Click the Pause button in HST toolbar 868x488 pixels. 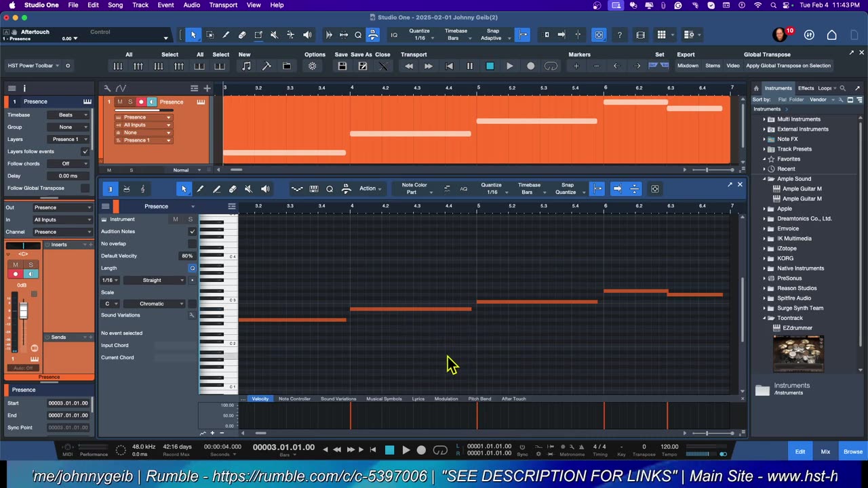point(469,66)
